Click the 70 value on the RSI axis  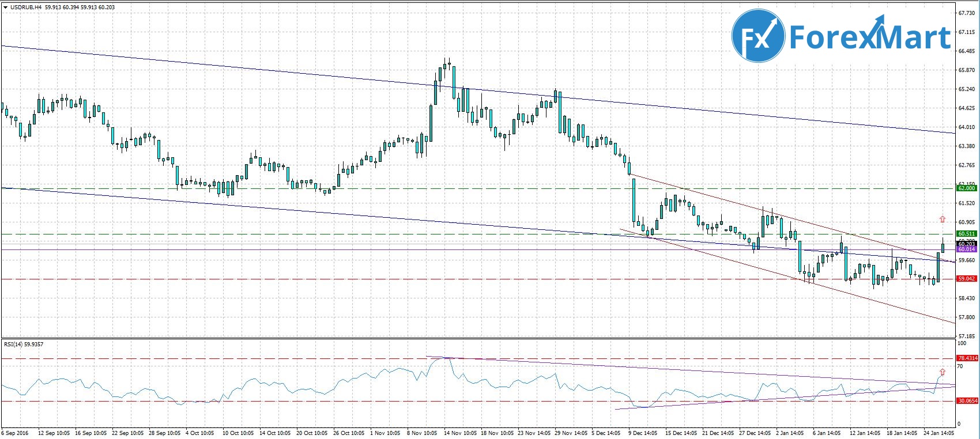tap(960, 366)
